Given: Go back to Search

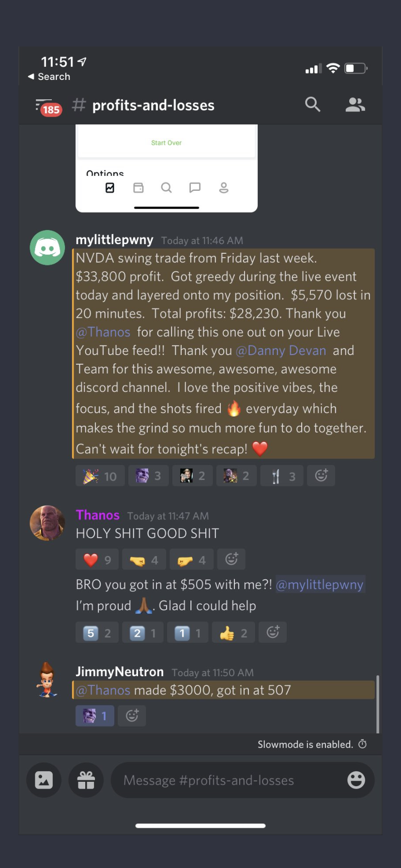Looking at the screenshot, I should pos(49,77).
